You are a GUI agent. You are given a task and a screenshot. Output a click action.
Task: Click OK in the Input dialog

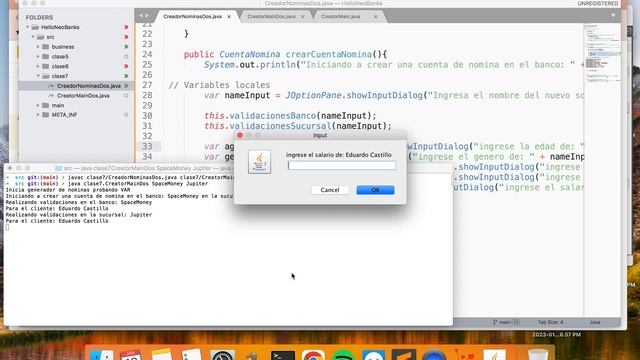pos(375,190)
